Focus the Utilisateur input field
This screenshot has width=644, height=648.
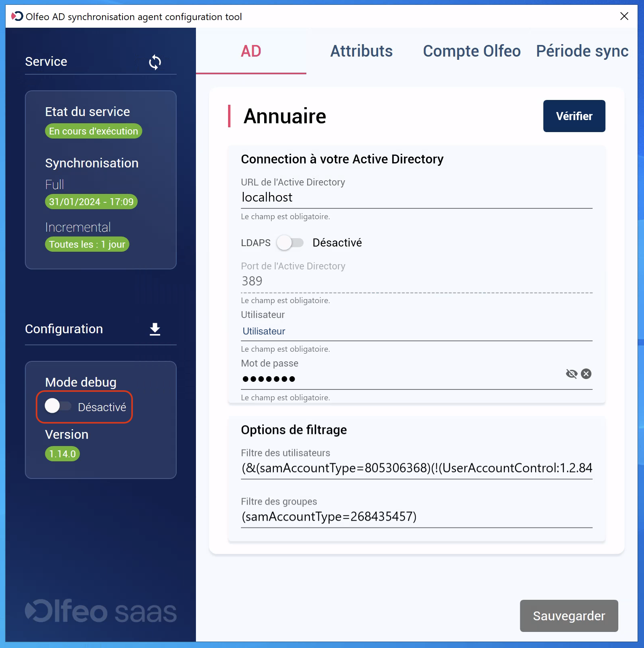[416, 331]
